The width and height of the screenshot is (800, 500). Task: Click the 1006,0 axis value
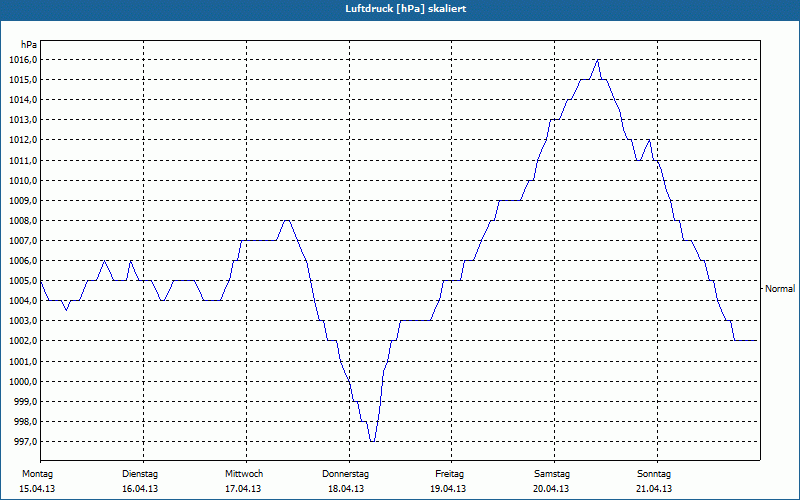click(23, 261)
